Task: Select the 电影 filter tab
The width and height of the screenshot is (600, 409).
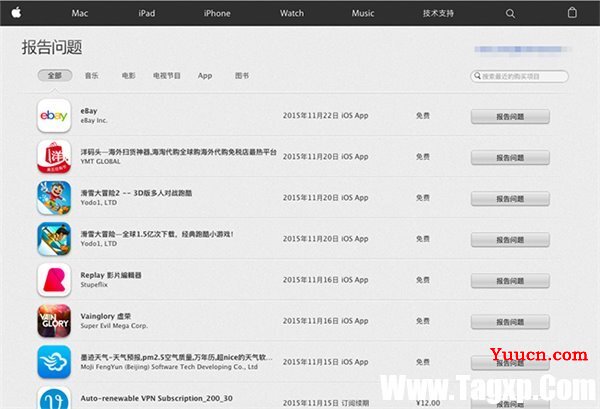Action: (x=129, y=76)
